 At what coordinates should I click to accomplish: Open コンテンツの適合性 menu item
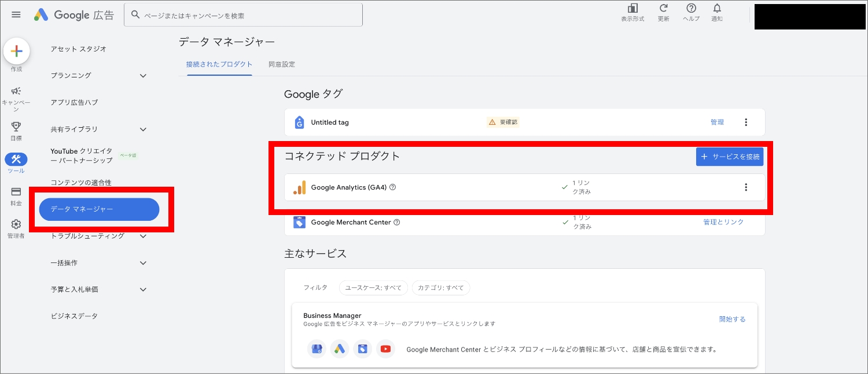click(81, 183)
